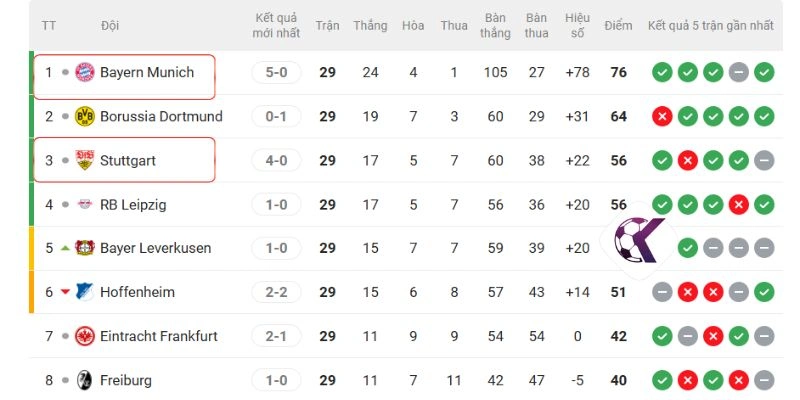Click the Bayern Munich club crest
This screenshot has height=400, width=800.
(84, 73)
